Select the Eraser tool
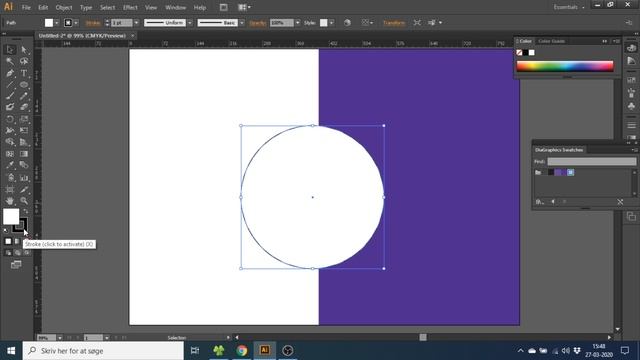 click(x=24, y=107)
